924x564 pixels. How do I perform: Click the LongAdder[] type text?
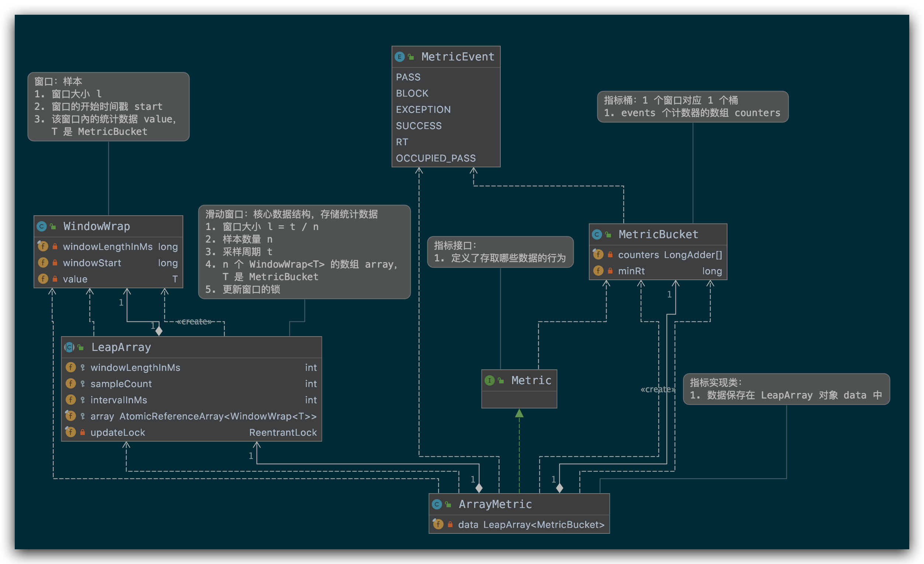693,255
